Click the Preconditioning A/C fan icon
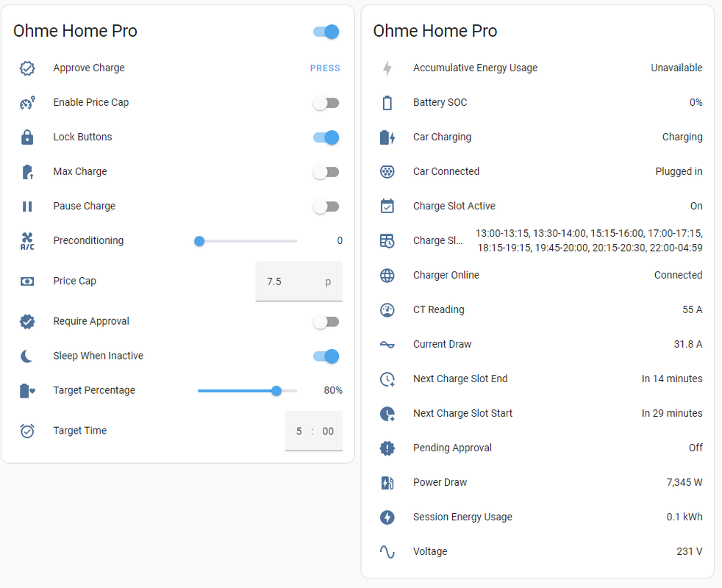The image size is (722, 588). tap(27, 241)
